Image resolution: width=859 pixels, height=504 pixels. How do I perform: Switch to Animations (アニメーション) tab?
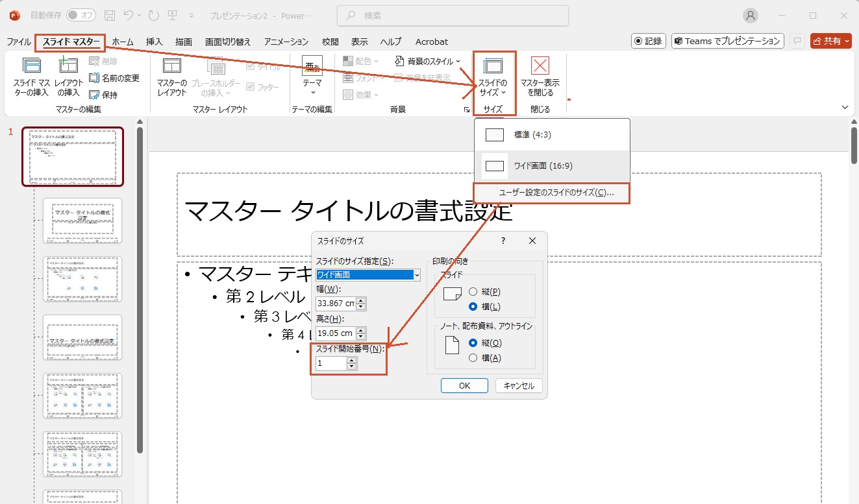286,42
